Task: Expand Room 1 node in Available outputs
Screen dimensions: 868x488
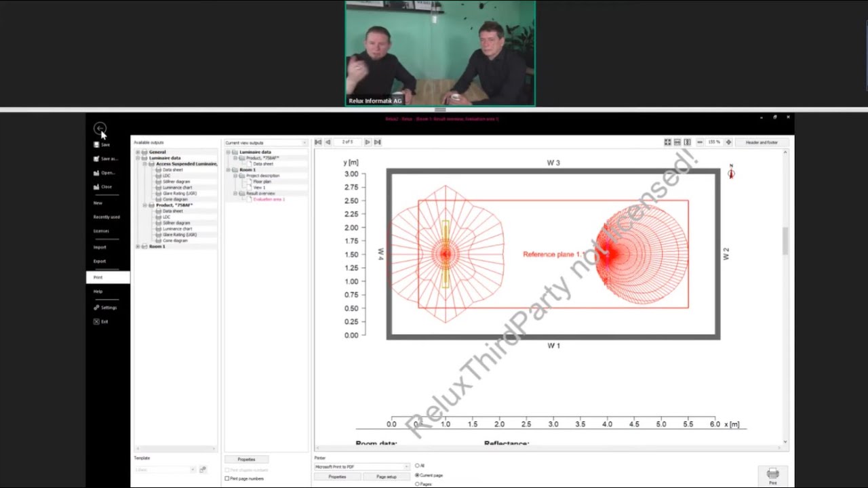Action: [x=138, y=247]
